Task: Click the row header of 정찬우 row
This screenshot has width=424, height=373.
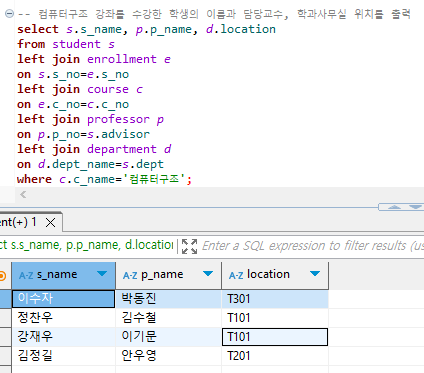Action: (x=5, y=318)
